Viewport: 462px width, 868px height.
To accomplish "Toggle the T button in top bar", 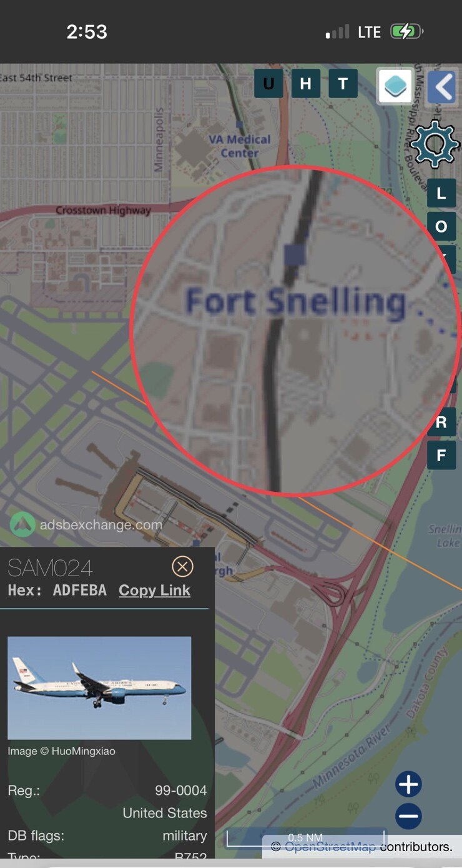I will click(x=343, y=84).
